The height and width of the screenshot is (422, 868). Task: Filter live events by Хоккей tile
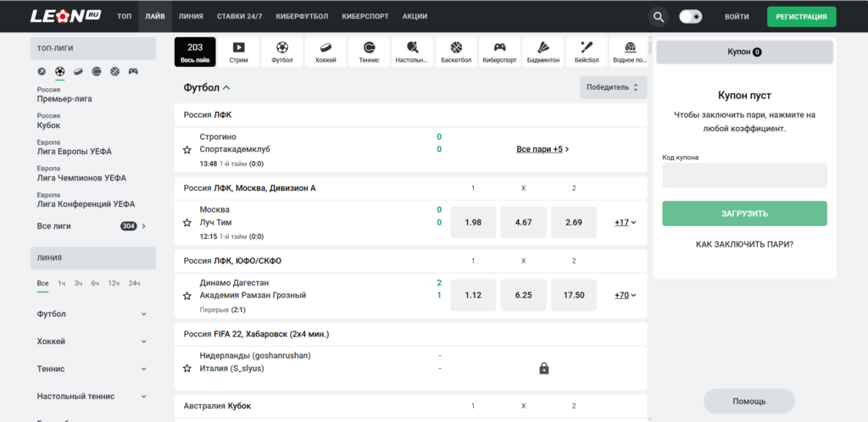click(x=325, y=52)
